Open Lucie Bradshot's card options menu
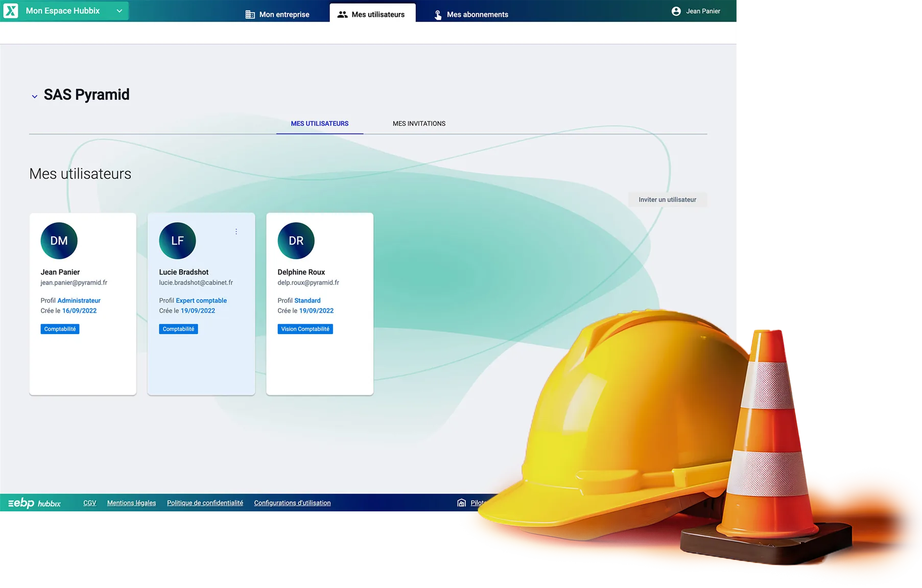Image resolution: width=922 pixels, height=588 pixels. (236, 231)
